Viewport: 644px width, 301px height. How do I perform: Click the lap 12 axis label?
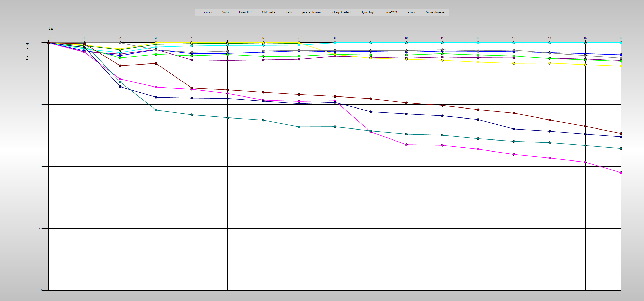[478, 38]
